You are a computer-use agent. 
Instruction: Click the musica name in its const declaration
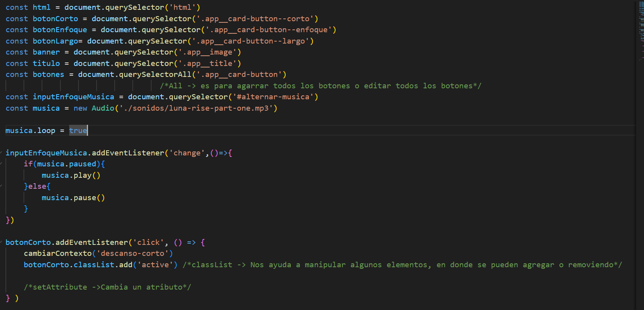pos(46,108)
